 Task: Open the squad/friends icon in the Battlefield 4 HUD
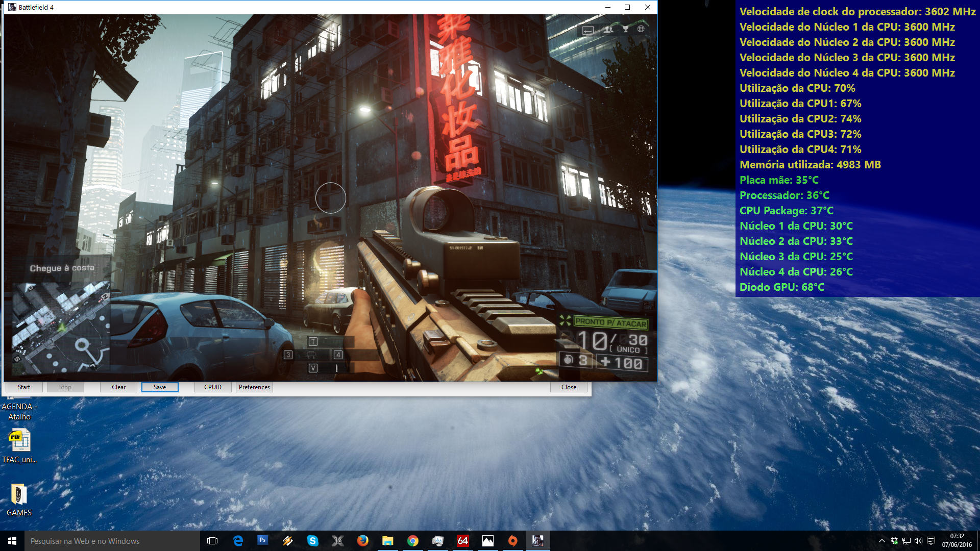pyautogui.click(x=608, y=30)
